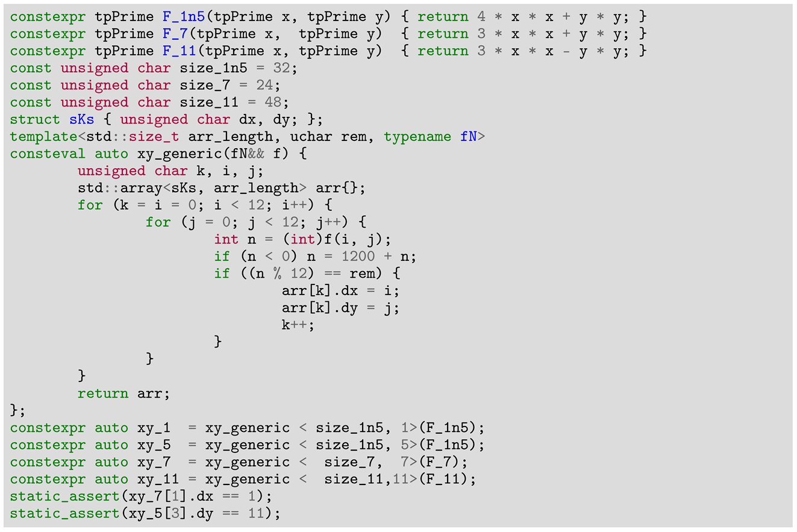Click the "struct" keyword
The image size is (797, 532).
click(36, 119)
